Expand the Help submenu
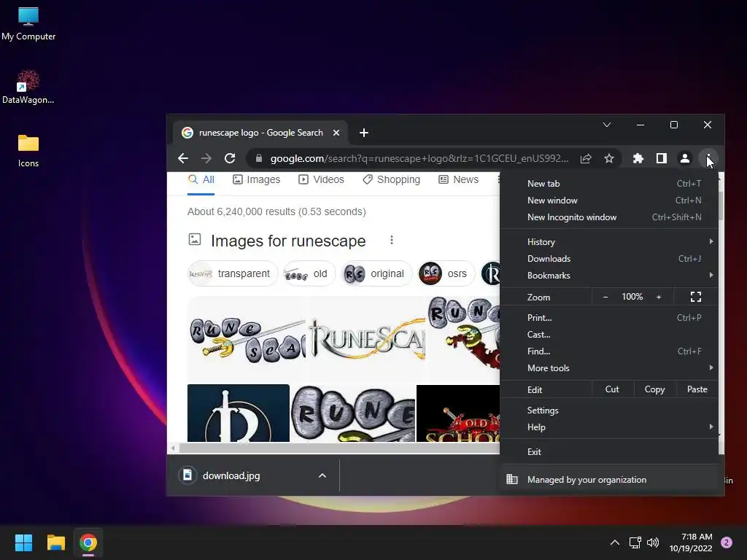 point(609,427)
